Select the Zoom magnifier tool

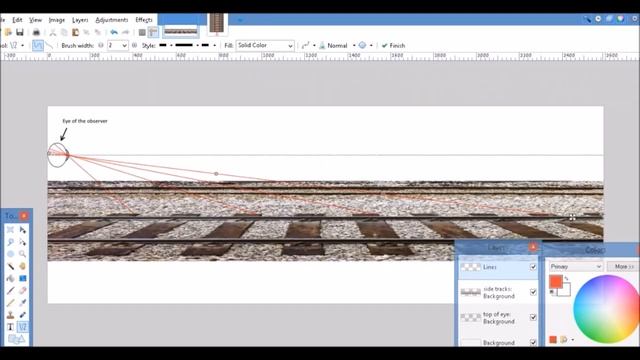coord(22,254)
